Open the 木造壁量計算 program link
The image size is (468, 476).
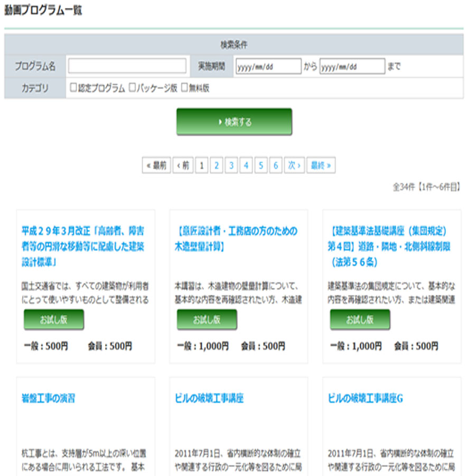tap(236, 238)
